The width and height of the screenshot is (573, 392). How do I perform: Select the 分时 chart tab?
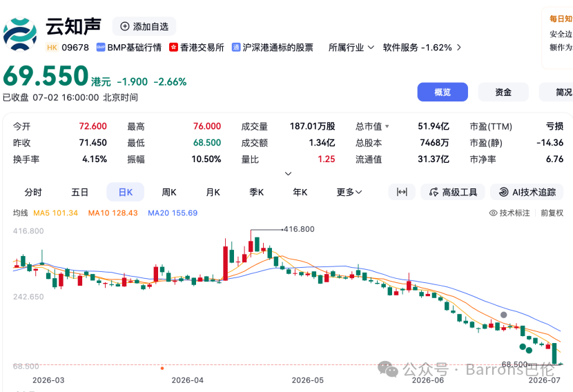coord(33,192)
